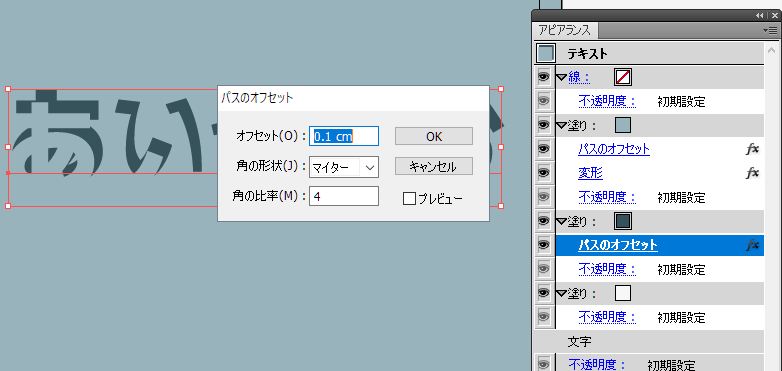Click the fx icon on the highlighted パスのオフセット row
This screenshot has width=782, height=371.
[752, 245]
